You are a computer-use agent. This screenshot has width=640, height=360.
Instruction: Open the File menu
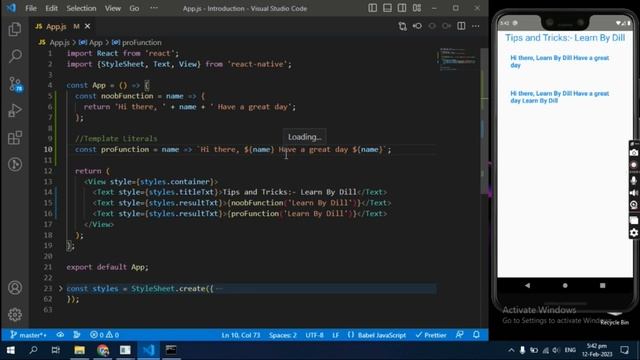[31, 8]
